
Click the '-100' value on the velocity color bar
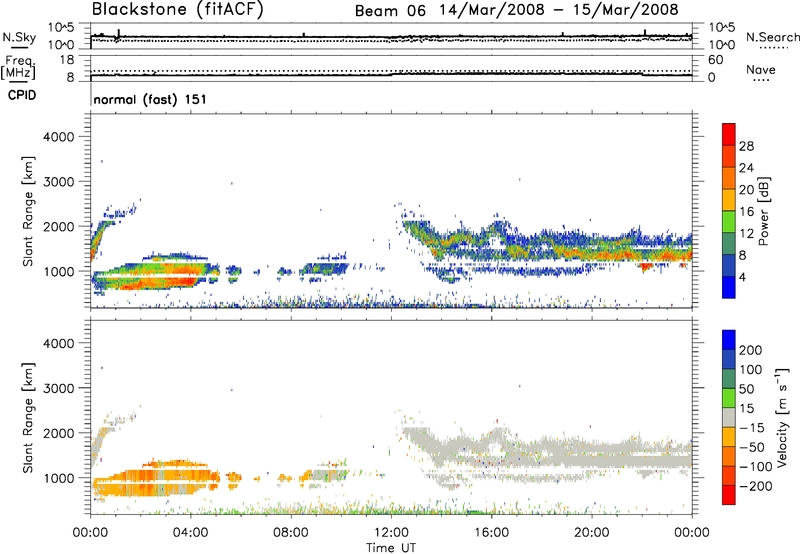pos(755,467)
